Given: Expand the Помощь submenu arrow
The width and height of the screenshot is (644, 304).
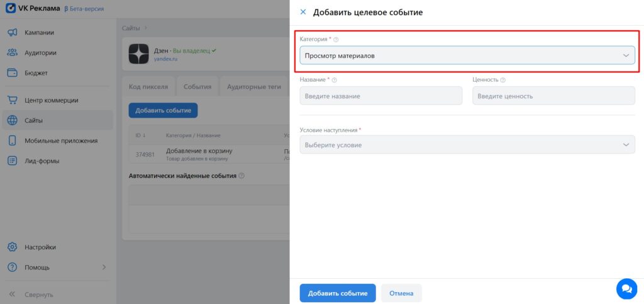Looking at the screenshot, I should 104,267.
